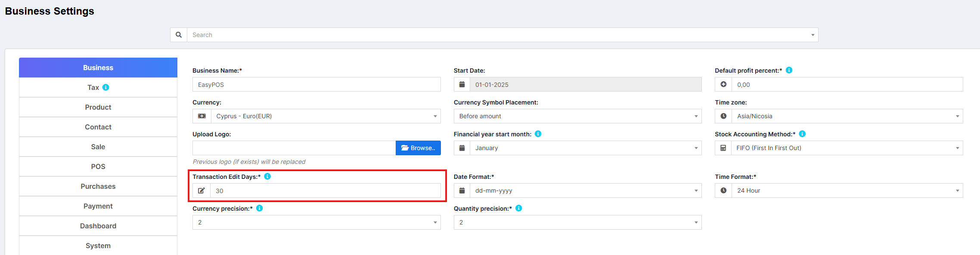
Task: Open the Time Format dropdown
Action: click(x=847, y=190)
